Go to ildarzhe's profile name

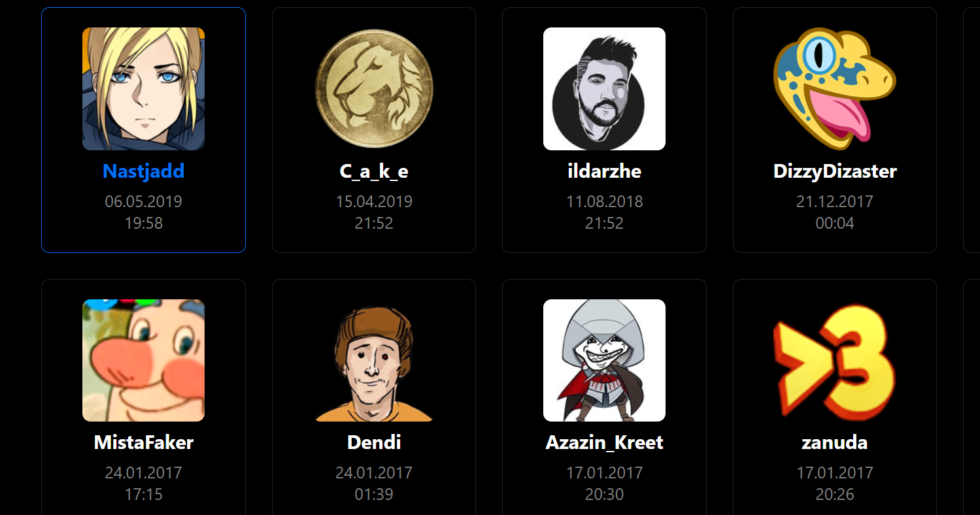[x=604, y=171]
